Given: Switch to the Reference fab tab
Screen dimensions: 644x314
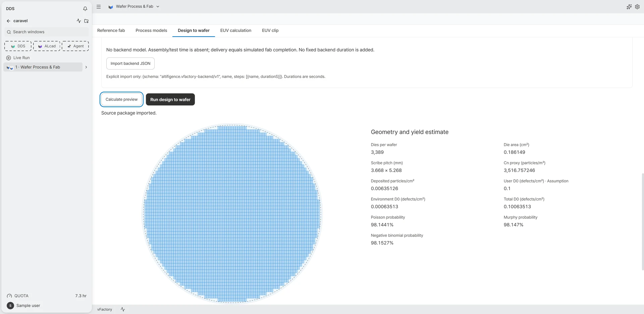Looking at the screenshot, I should pyautogui.click(x=111, y=31).
